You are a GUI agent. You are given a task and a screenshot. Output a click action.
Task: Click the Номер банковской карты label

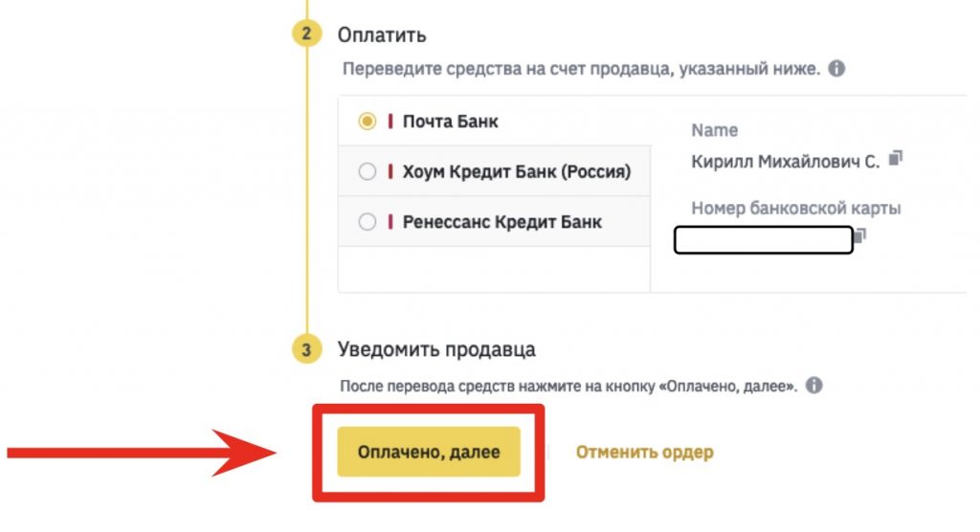click(x=796, y=209)
